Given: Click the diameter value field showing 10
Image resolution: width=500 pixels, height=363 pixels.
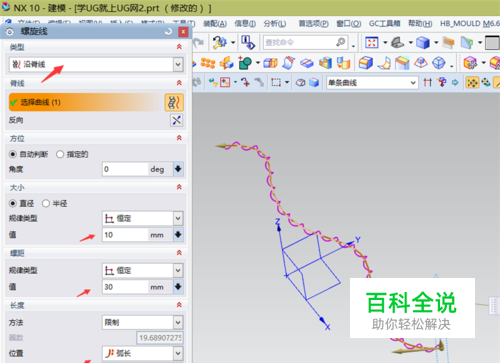Looking at the screenshot, I should coord(125,235).
